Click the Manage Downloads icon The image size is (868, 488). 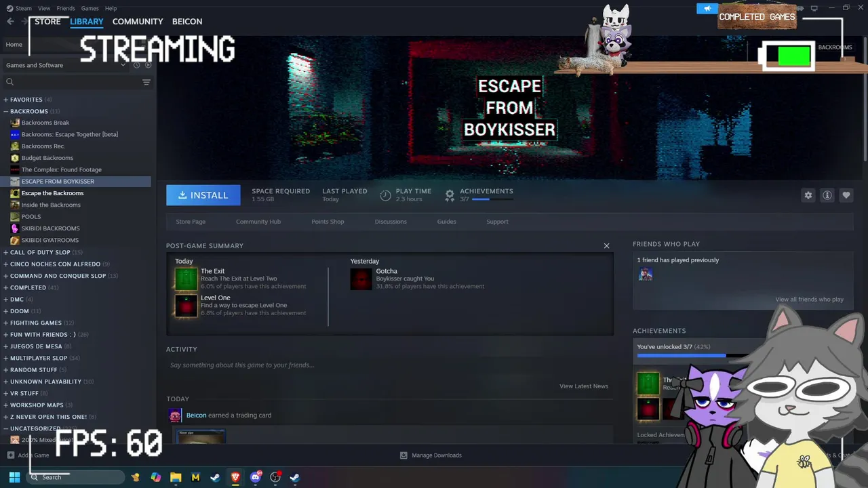click(403, 455)
